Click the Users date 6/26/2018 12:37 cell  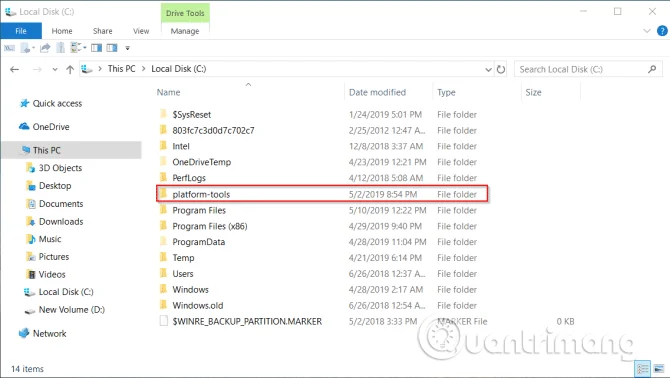point(387,274)
